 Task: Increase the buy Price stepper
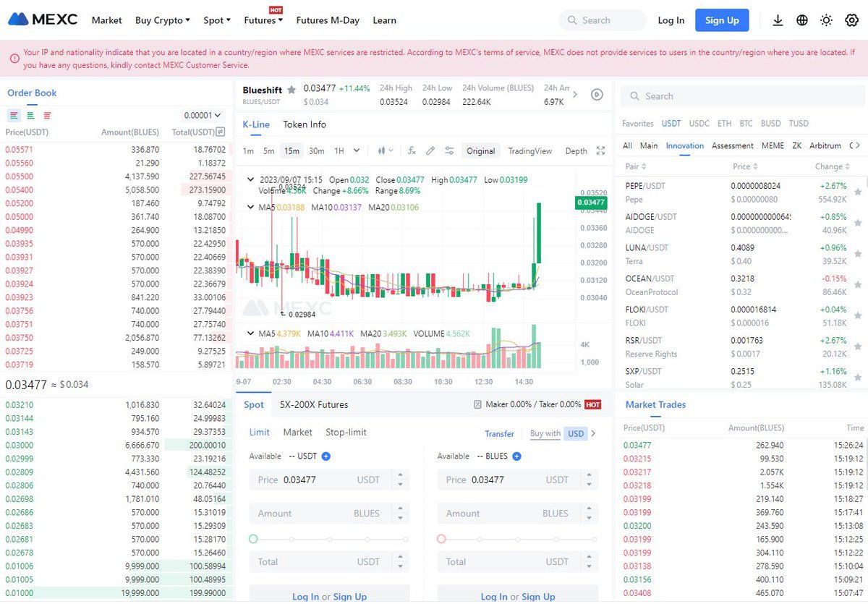pos(399,475)
